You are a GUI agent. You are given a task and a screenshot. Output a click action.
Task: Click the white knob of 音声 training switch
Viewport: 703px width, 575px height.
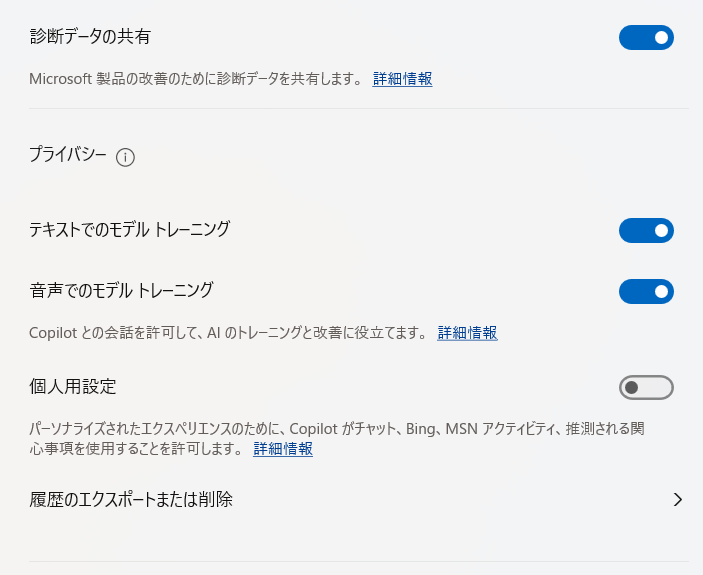click(x=661, y=291)
